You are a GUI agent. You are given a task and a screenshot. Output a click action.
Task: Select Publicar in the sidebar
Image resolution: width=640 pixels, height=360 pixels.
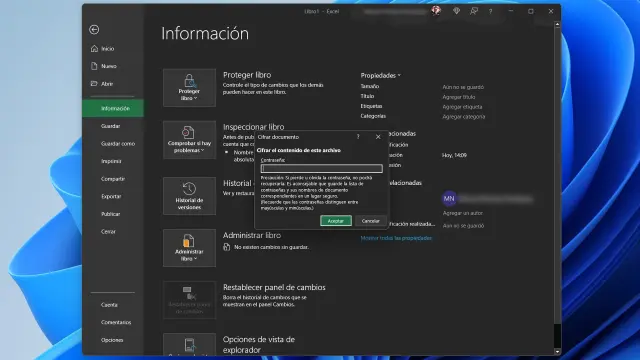pyautogui.click(x=111, y=214)
